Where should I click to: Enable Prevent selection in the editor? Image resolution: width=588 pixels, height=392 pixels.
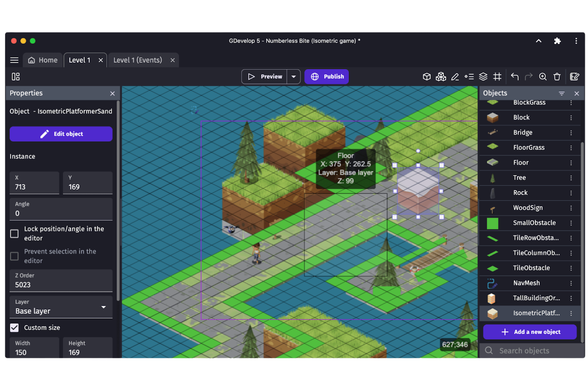click(14, 256)
